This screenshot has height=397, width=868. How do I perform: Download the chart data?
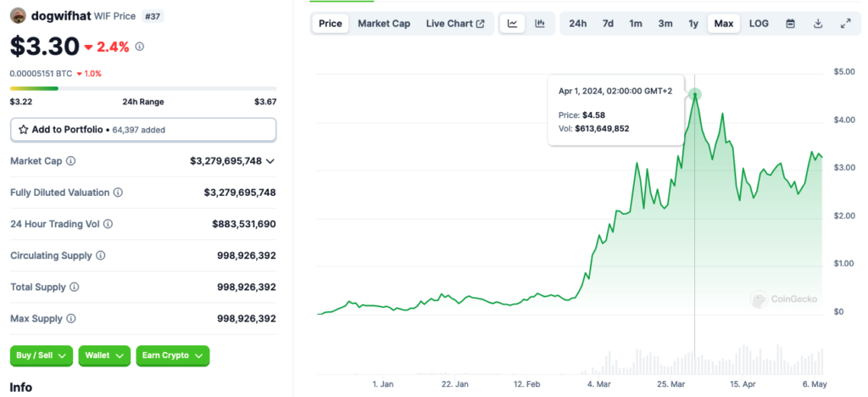818,24
